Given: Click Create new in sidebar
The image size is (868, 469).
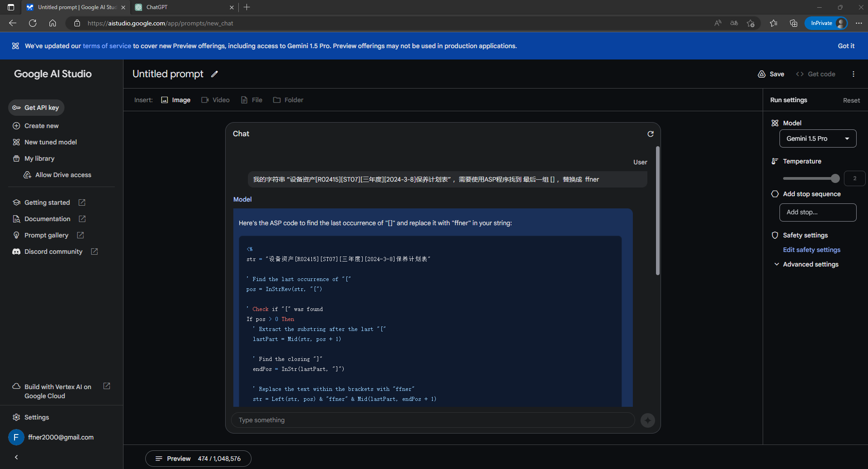Looking at the screenshot, I should 36,126.
